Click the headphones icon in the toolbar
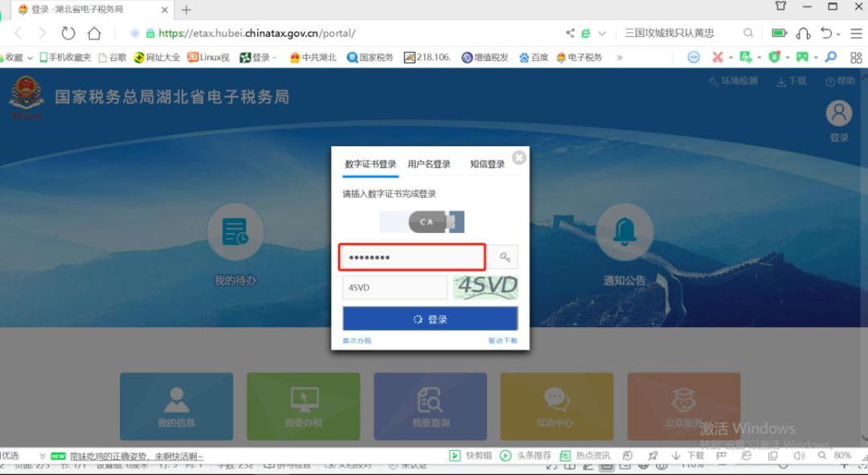This screenshot has width=868, height=475. click(x=803, y=33)
